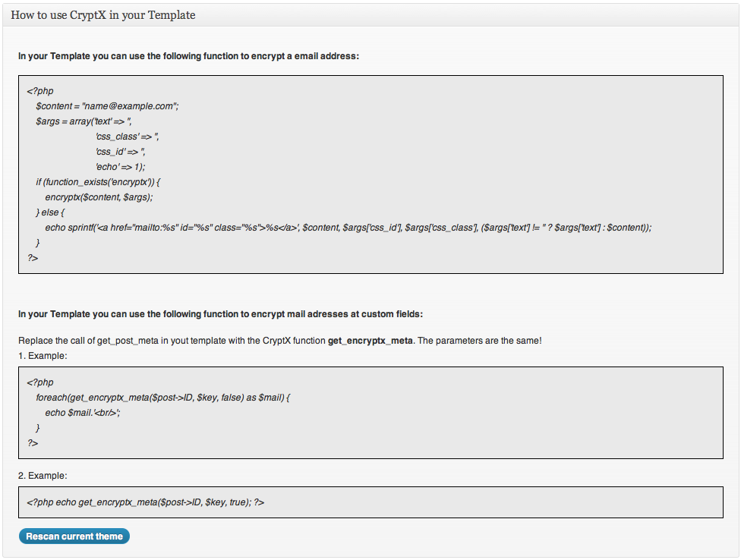Click the Rescan current theme button

74,536
